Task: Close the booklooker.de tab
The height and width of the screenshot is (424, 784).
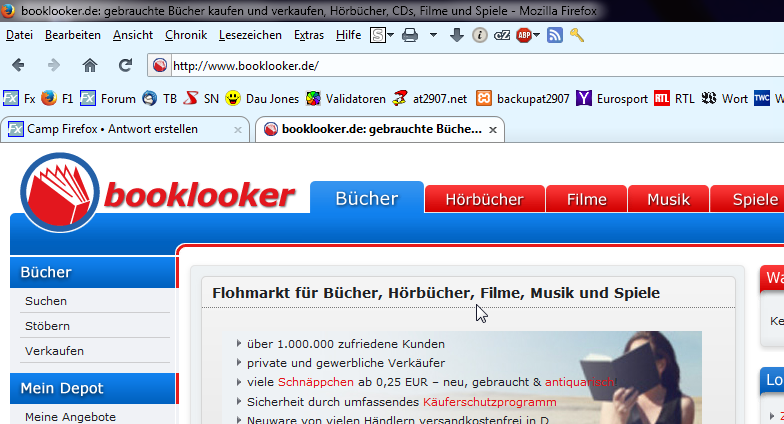Action: click(x=493, y=130)
